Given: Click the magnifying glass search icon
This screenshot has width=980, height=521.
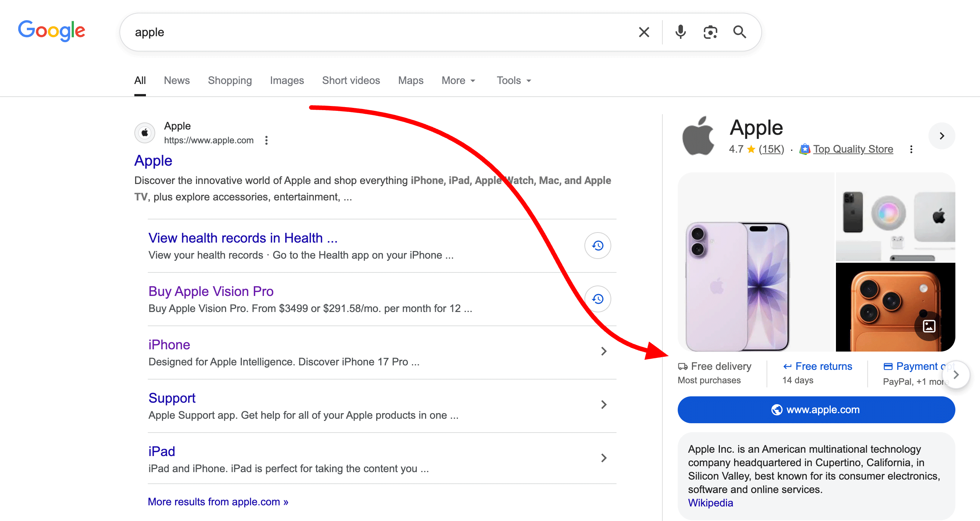Looking at the screenshot, I should (739, 32).
